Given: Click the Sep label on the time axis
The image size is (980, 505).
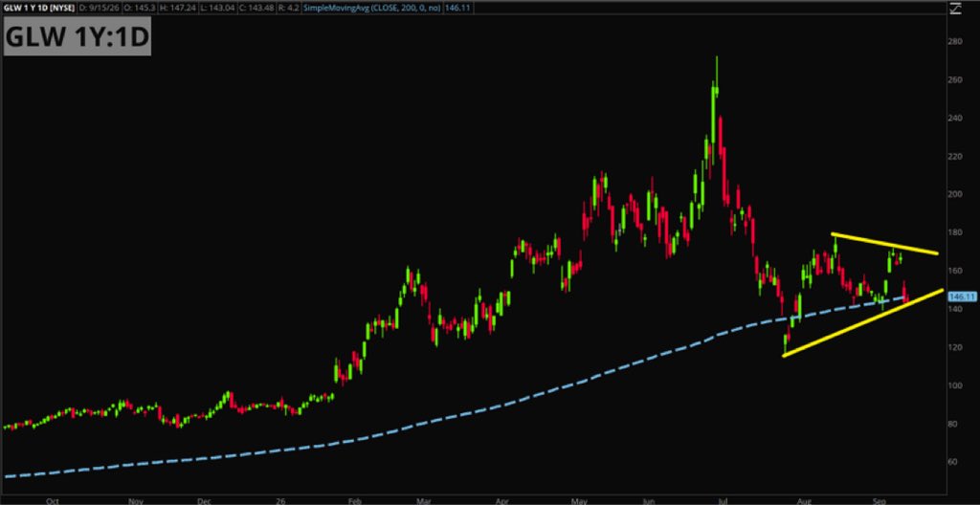Looking at the screenshot, I should [879, 501].
